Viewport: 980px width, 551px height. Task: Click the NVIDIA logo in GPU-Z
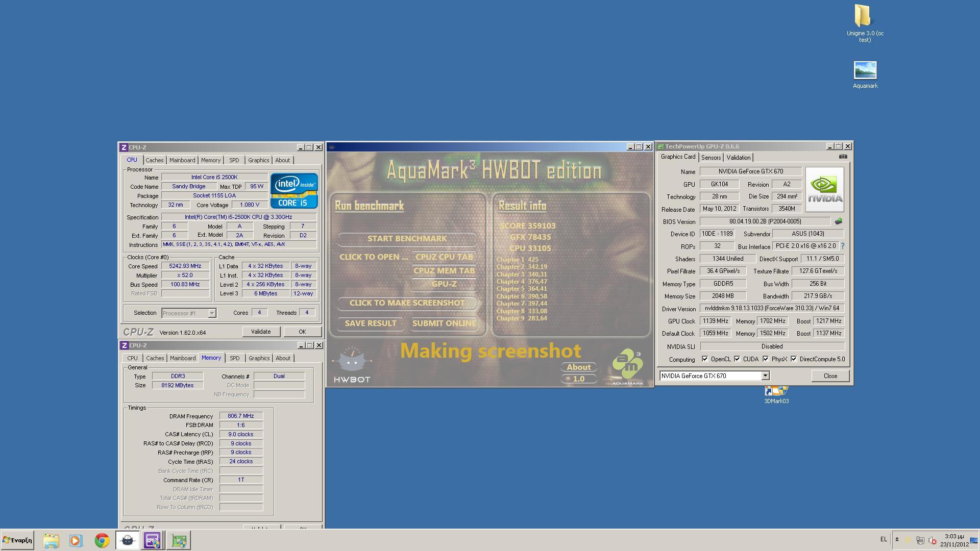pyautogui.click(x=824, y=190)
